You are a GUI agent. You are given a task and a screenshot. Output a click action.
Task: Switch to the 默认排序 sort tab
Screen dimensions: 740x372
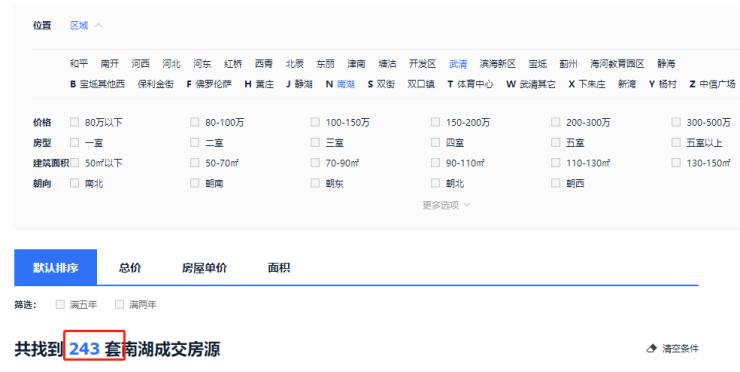55,268
